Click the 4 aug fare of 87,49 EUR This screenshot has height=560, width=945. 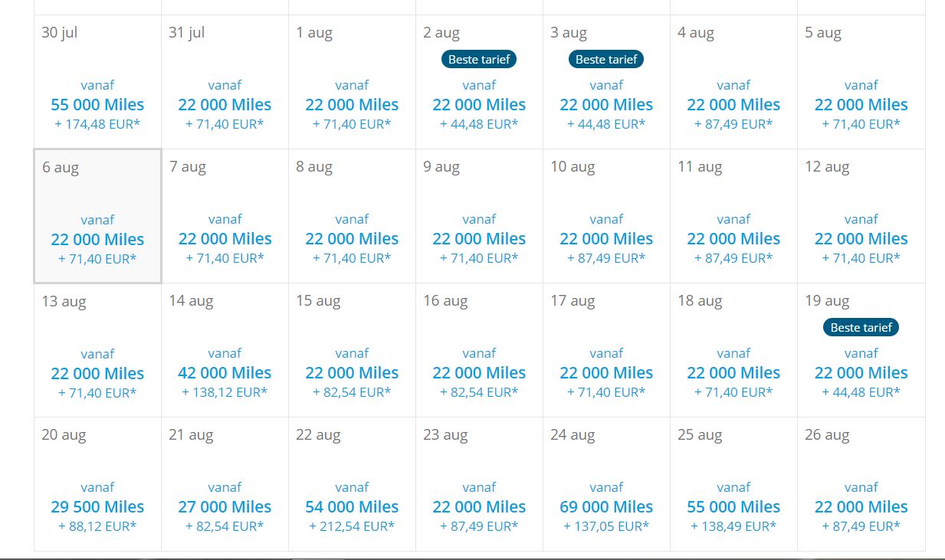coord(733,124)
